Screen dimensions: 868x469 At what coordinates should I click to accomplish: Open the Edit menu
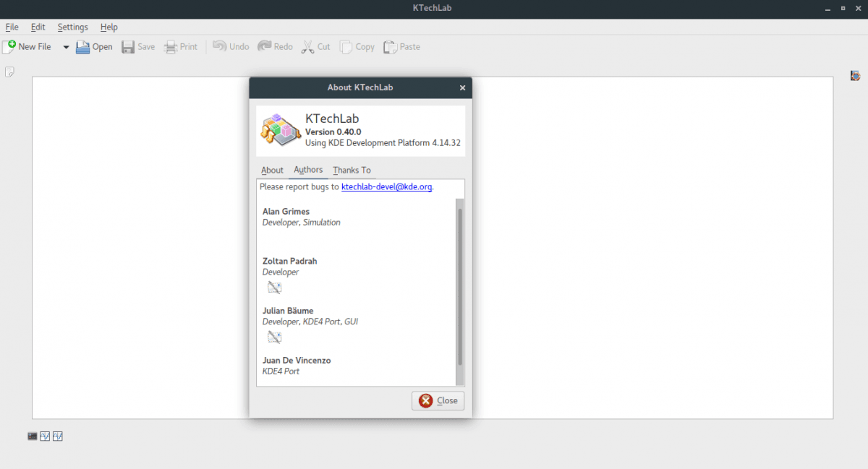coord(38,27)
